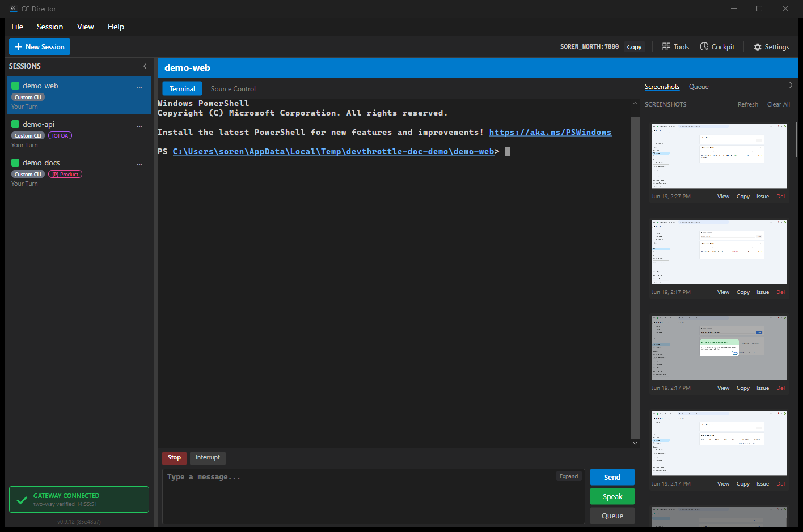Click terminal scrollbar down arrow

point(635,443)
